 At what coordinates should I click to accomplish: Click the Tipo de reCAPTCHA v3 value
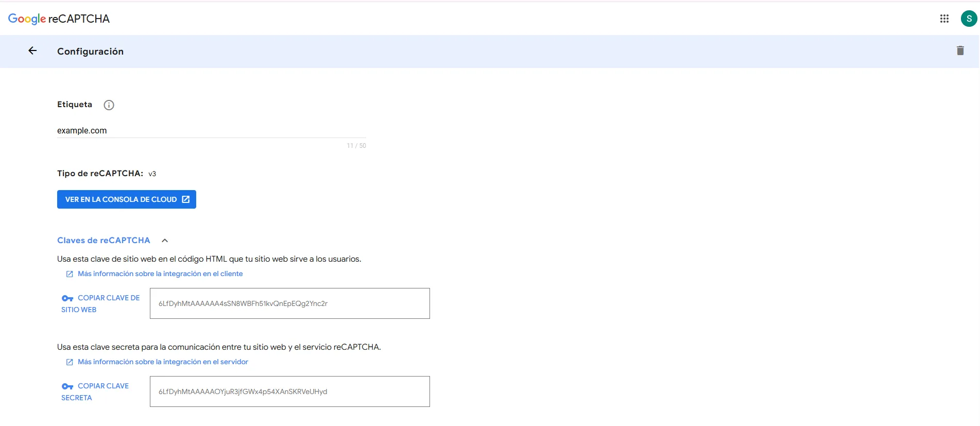[x=152, y=174]
